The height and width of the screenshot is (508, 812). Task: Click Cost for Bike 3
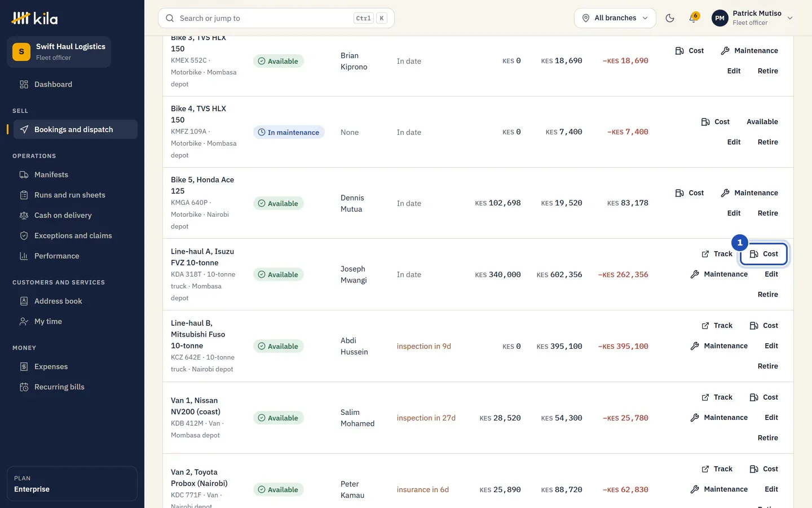coord(690,51)
